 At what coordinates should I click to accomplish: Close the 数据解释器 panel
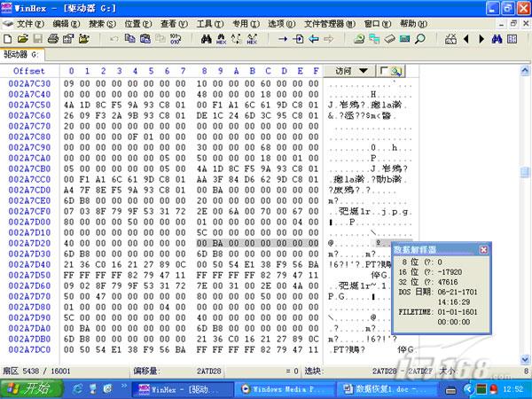point(484,250)
